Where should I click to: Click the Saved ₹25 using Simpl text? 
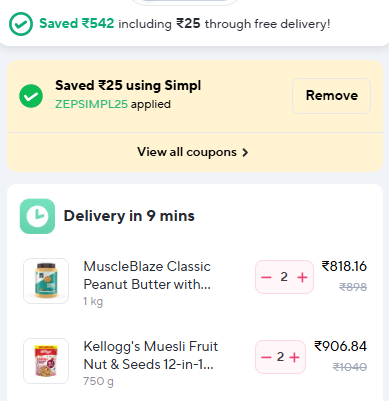point(128,86)
